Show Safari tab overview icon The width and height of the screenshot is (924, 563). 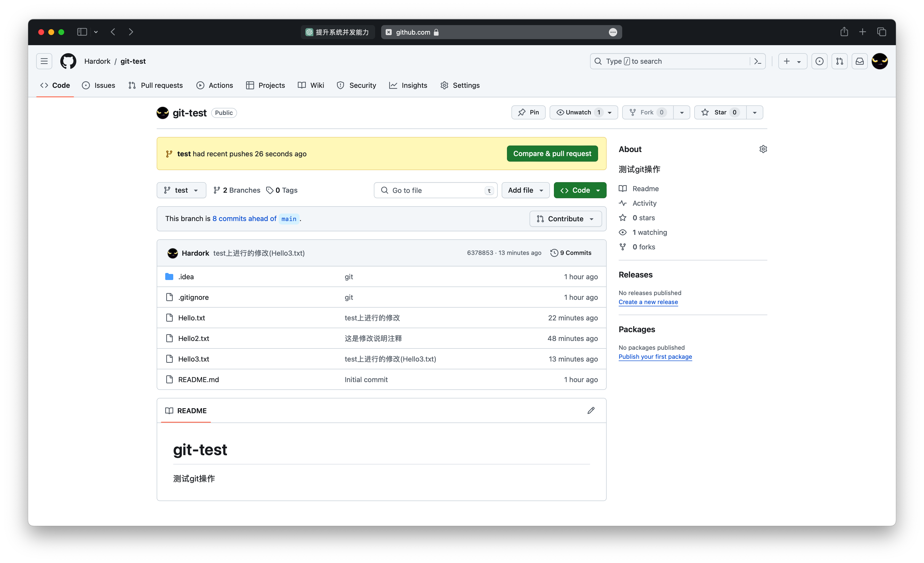pyautogui.click(x=882, y=32)
